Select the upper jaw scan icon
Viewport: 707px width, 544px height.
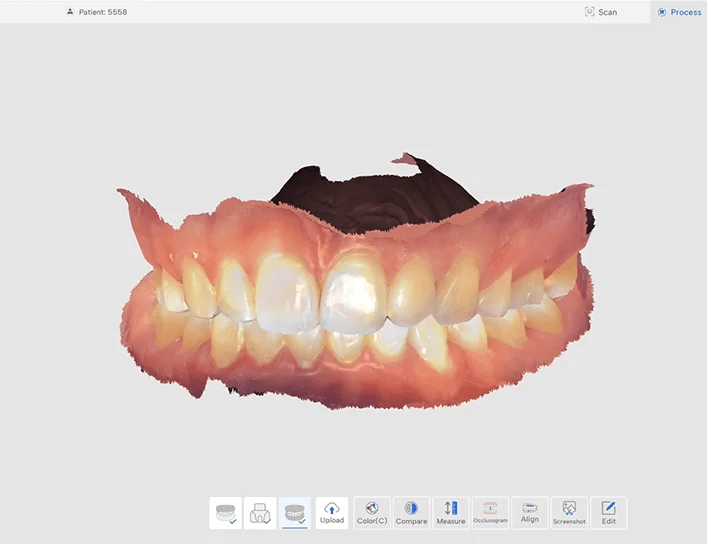point(226,513)
